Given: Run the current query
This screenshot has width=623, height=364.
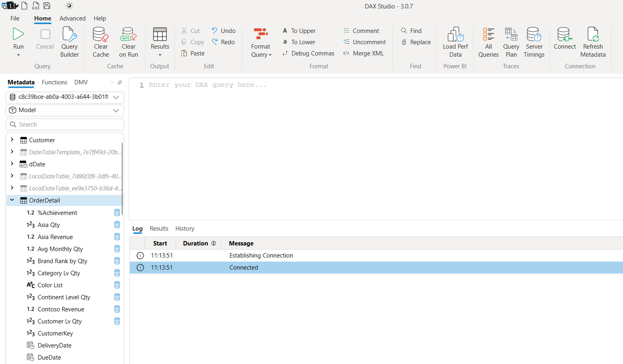Looking at the screenshot, I should coord(18,38).
